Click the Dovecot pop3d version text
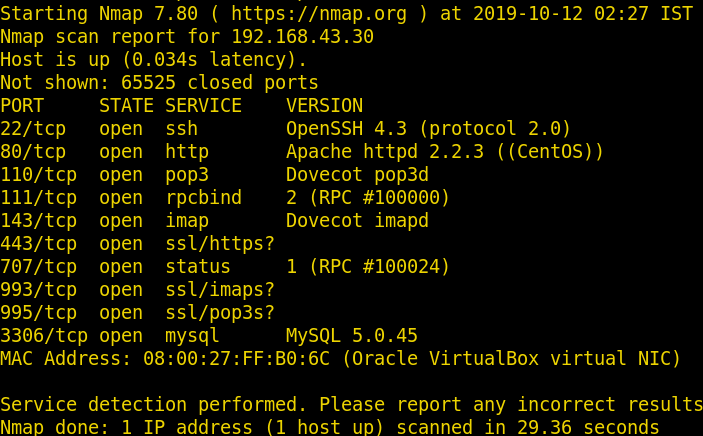The height and width of the screenshot is (436, 703). [x=357, y=174]
